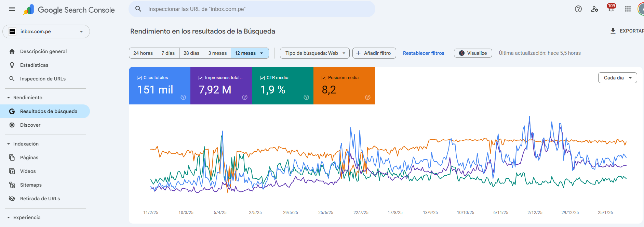Open the Google apps grid
644x227 pixels.
pyautogui.click(x=628, y=9)
